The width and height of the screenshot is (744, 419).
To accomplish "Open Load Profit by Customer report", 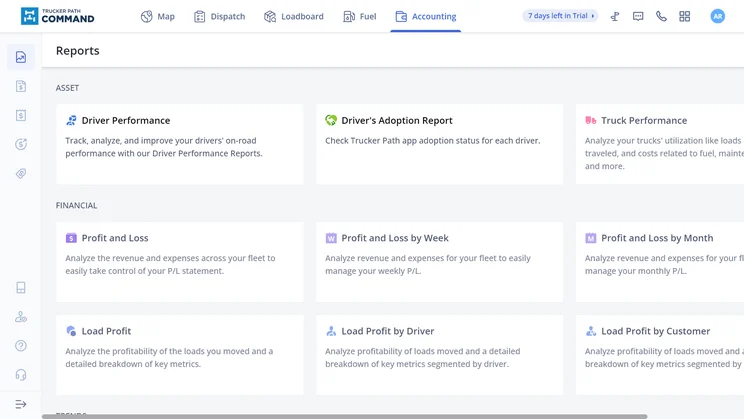I will pyautogui.click(x=660, y=354).
